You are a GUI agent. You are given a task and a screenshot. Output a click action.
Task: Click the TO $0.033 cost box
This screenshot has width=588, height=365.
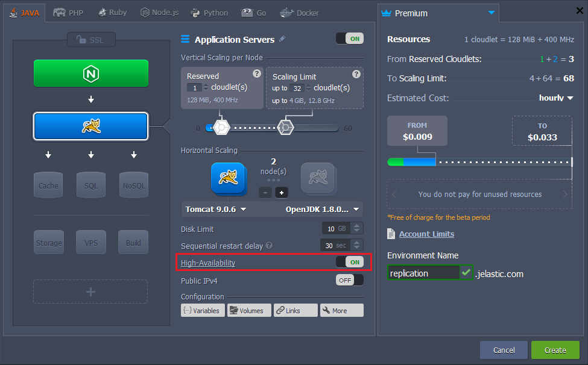click(x=542, y=131)
